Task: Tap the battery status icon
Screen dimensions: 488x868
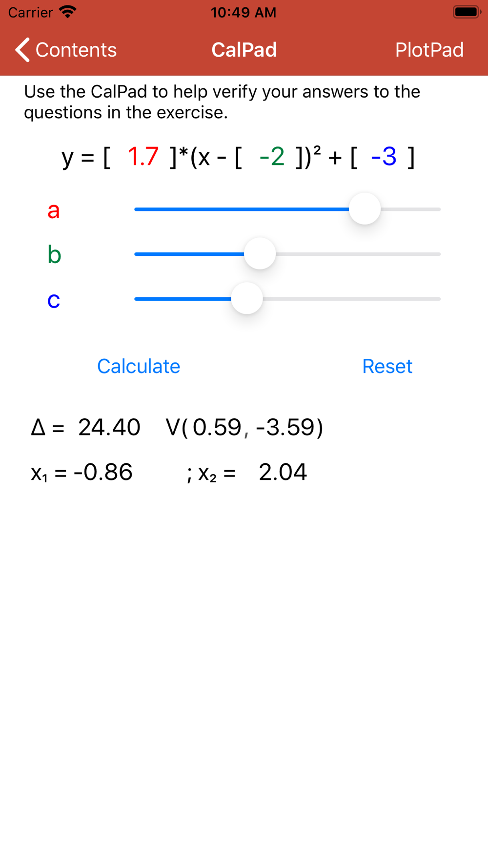Action: coord(467,12)
